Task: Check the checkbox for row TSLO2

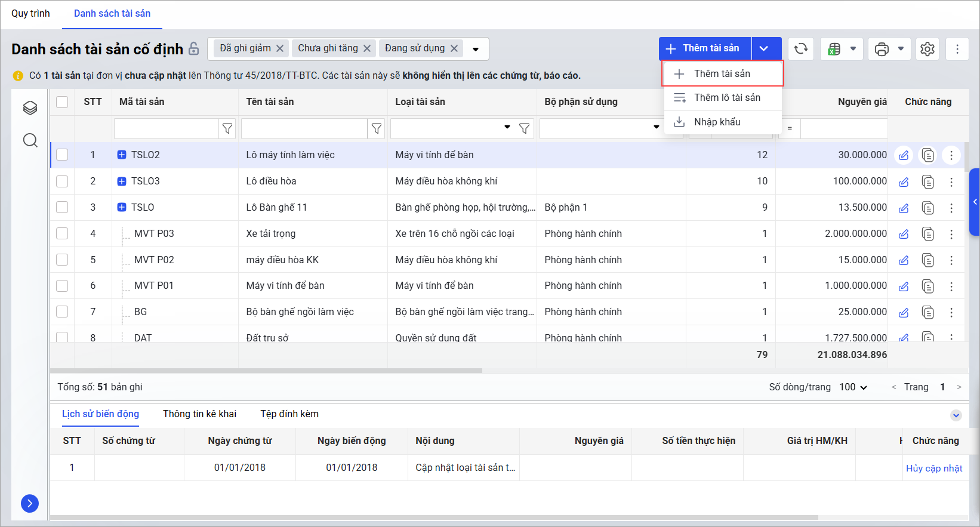Action: point(62,155)
